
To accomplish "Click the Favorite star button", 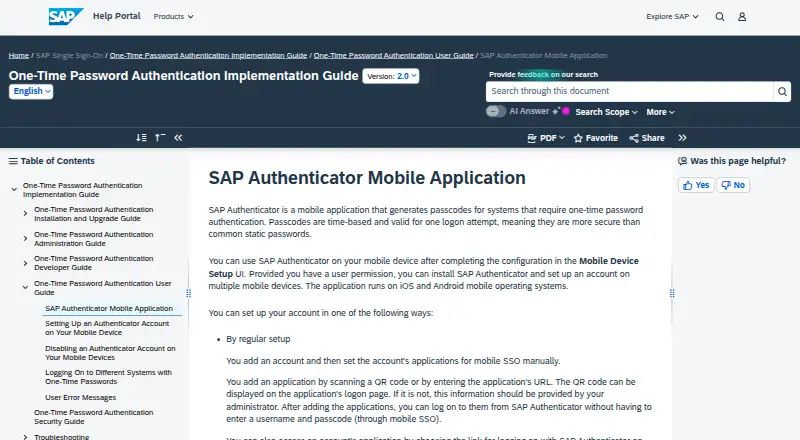I will tap(595, 138).
